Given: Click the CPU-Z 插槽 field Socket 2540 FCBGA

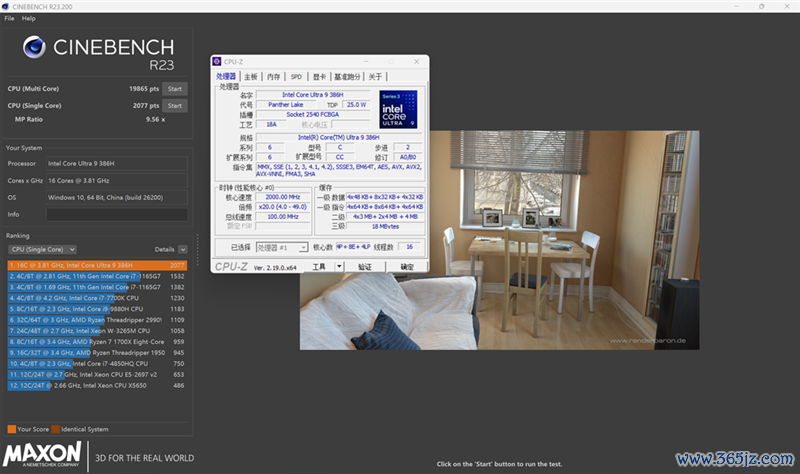Looking at the screenshot, I should pyautogui.click(x=313, y=114).
